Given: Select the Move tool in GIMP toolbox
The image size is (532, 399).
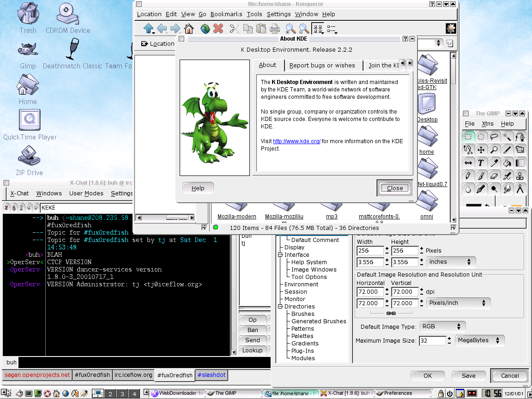Looking at the screenshot, I should coord(481,150).
